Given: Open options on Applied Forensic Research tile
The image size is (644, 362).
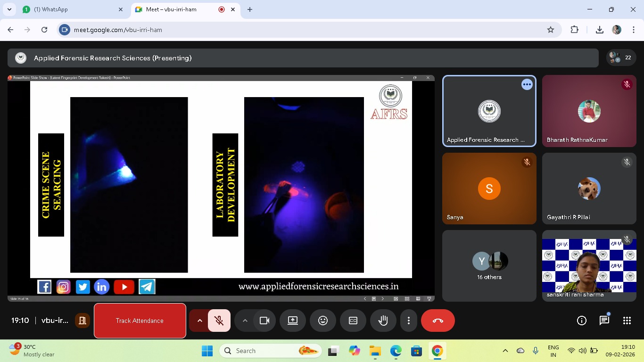Looking at the screenshot, I should (x=527, y=85).
